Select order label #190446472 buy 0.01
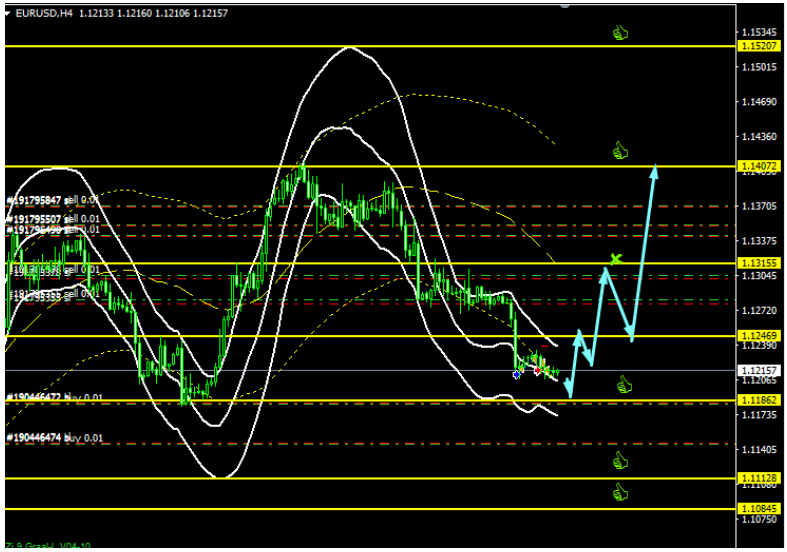The image size is (787, 552). [54, 397]
